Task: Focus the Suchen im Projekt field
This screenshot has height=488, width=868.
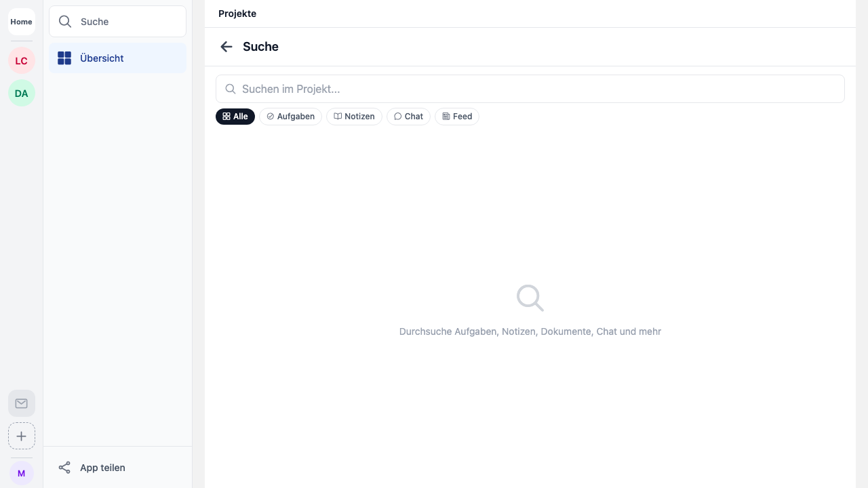Action: point(536,89)
